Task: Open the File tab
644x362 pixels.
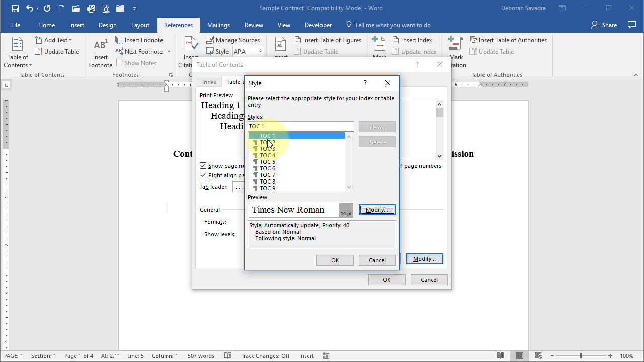Action: (16, 25)
